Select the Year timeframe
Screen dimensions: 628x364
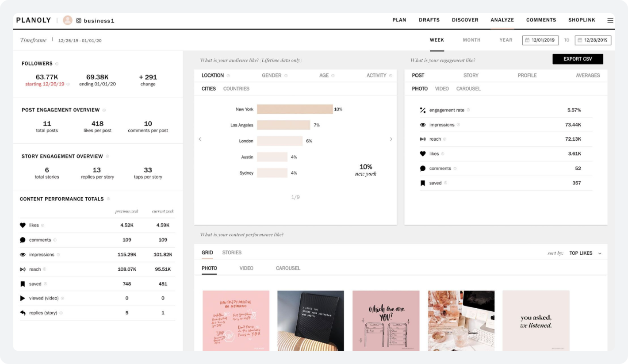click(x=506, y=40)
